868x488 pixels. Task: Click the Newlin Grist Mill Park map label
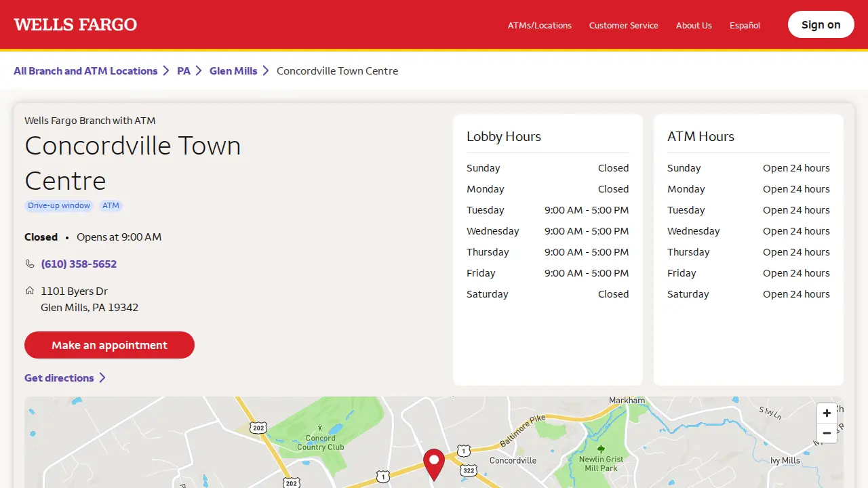[x=601, y=464]
